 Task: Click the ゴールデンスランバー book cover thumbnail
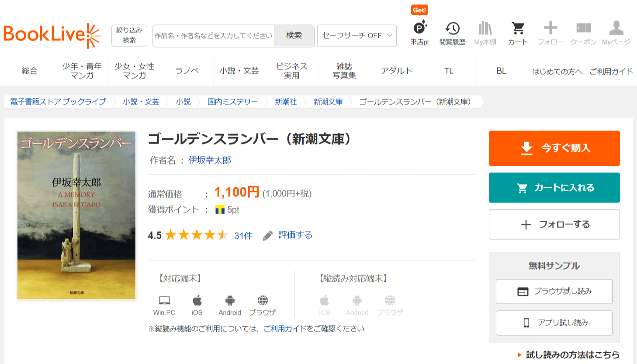76,215
